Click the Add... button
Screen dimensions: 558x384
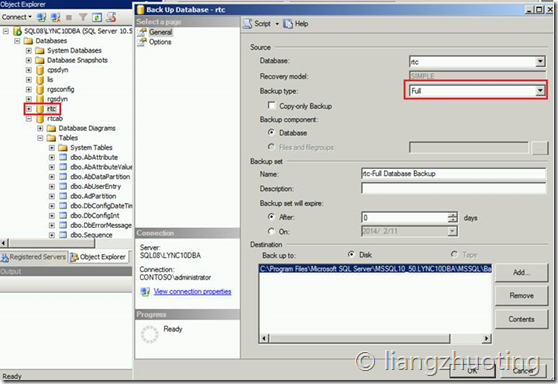[x=521, y=273]
